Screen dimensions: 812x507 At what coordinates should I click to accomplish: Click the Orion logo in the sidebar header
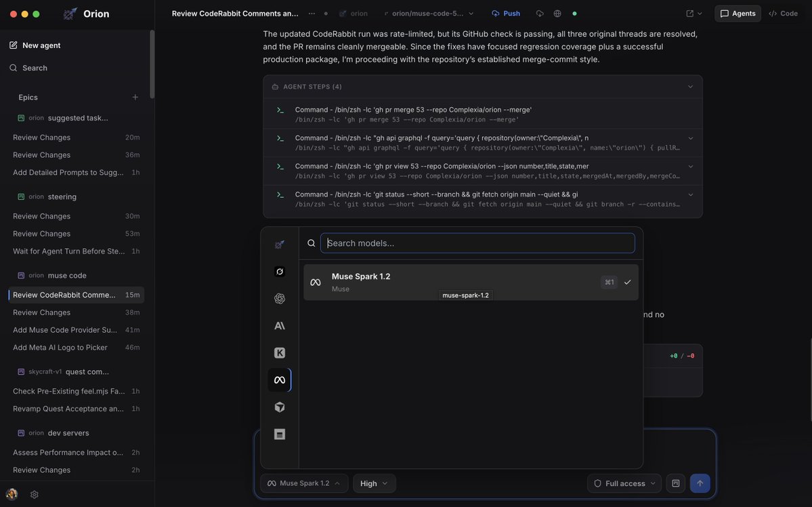[70, 14]
